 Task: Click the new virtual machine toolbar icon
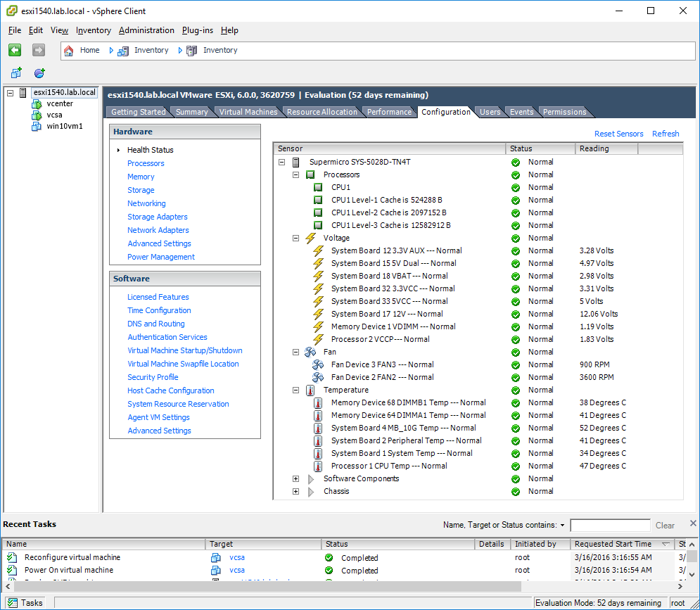16,72
